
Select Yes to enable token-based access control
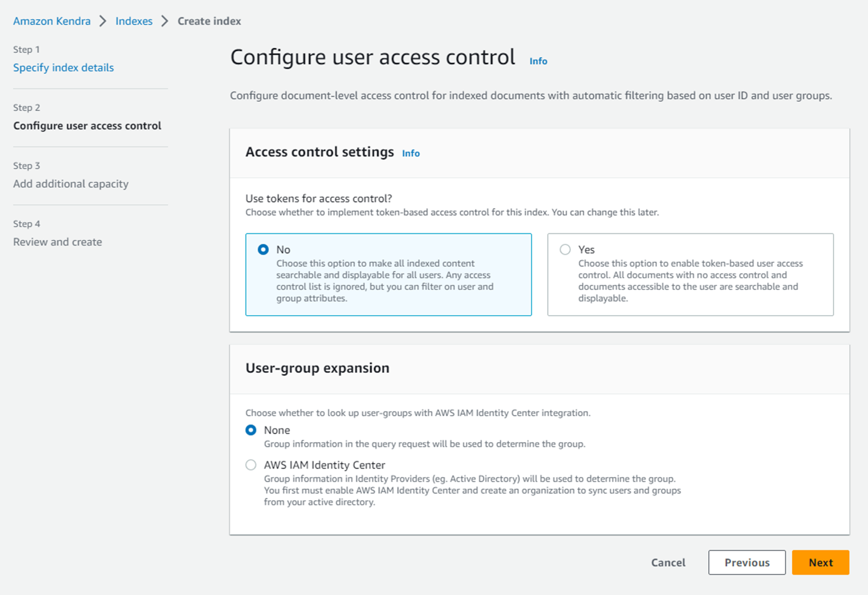coord(565,250)
